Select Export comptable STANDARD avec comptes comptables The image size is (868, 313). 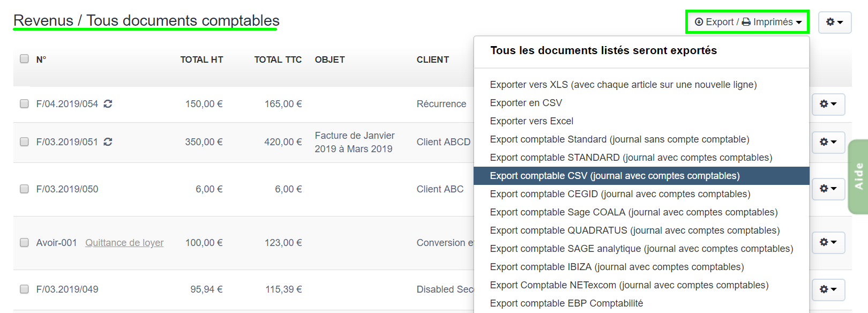point(641,158)
